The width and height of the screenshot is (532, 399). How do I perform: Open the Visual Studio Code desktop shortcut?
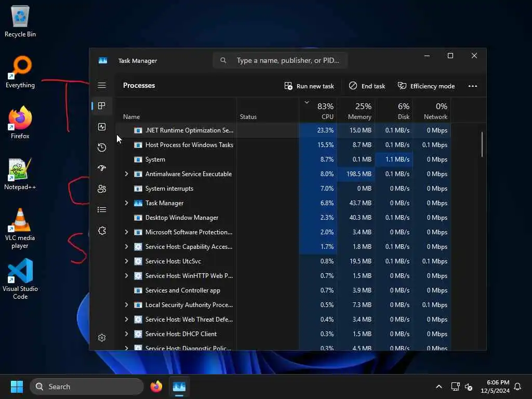20,279
